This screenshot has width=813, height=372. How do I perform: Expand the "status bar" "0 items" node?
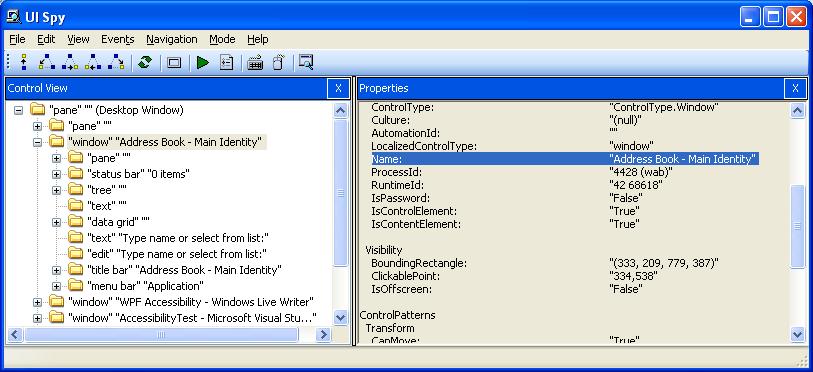(57, 174)
